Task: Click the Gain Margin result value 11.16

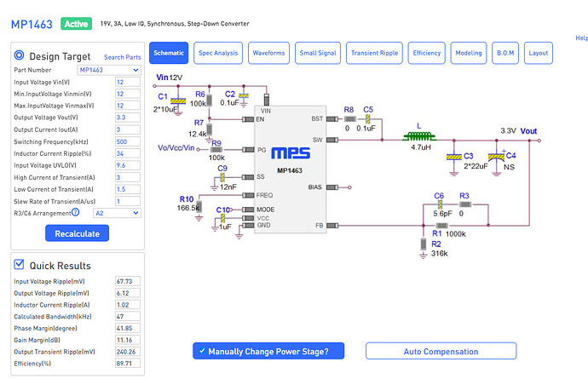Action: pos(128,340)
